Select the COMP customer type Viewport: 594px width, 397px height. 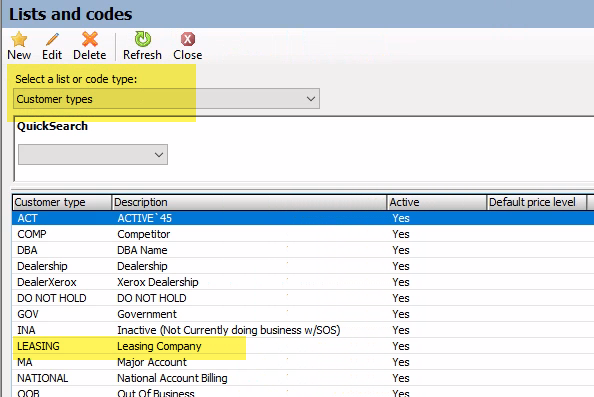(32, 234)
